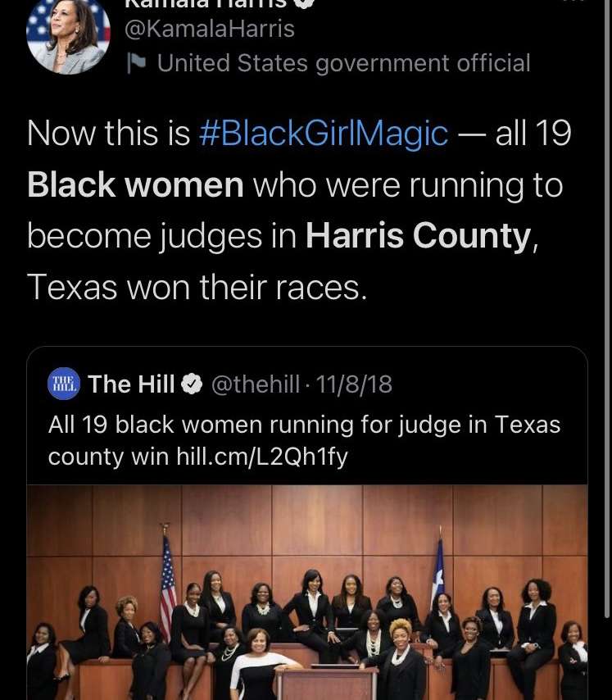Click The Hill's blue logo avatar

point(64,384)
